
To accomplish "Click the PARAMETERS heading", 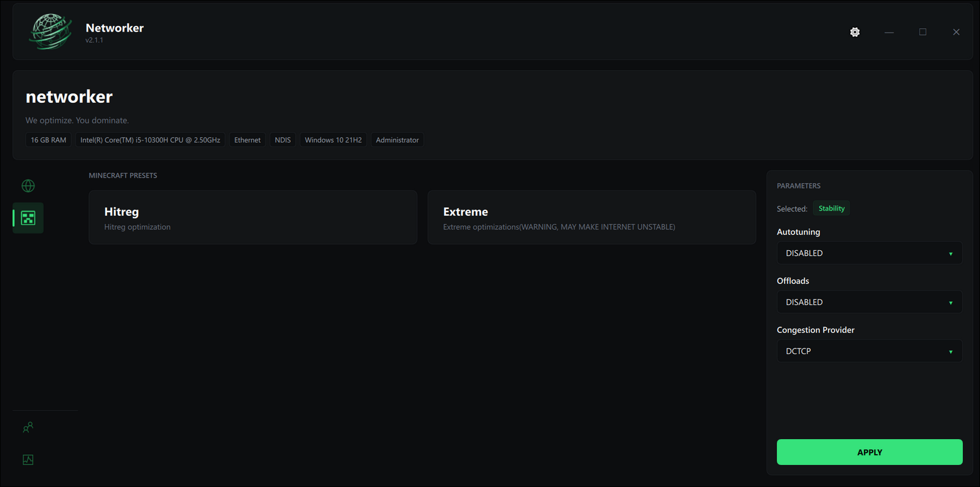I will pyautogui.click(x=799, y=186).
